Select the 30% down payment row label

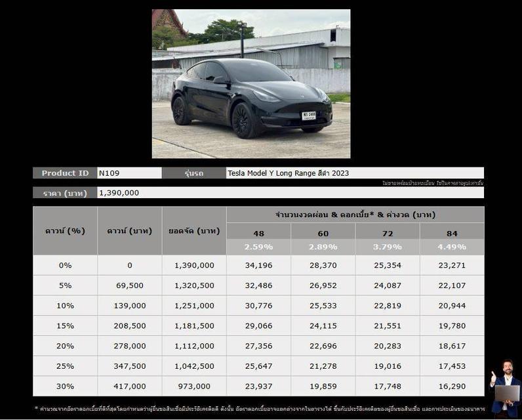coord(66,387)
